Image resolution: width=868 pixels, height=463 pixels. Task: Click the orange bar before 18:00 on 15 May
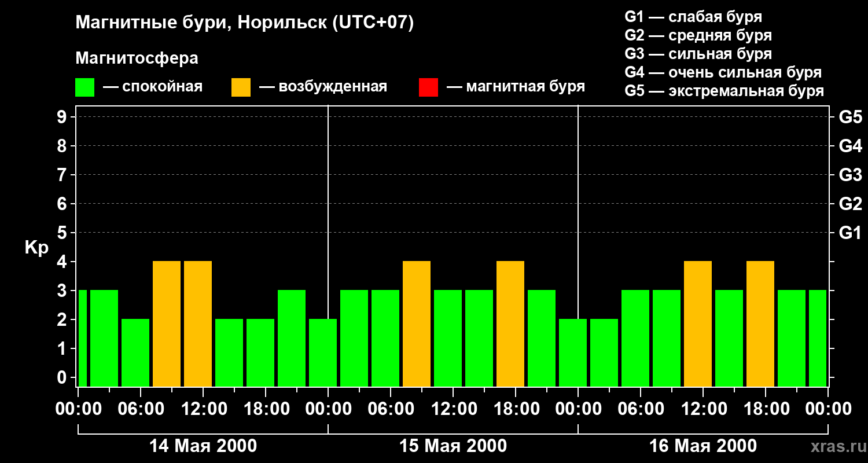[510, 323]
